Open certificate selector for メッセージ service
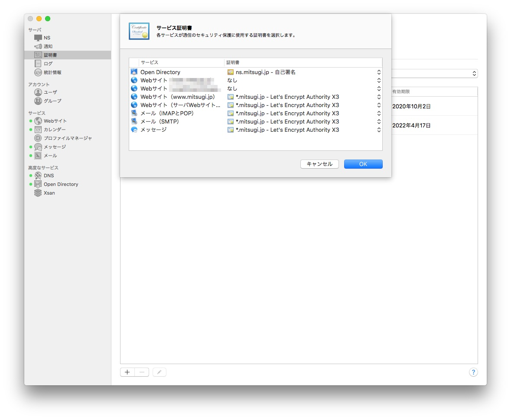Viewport: 511px width, 420px height. point(378,130)
